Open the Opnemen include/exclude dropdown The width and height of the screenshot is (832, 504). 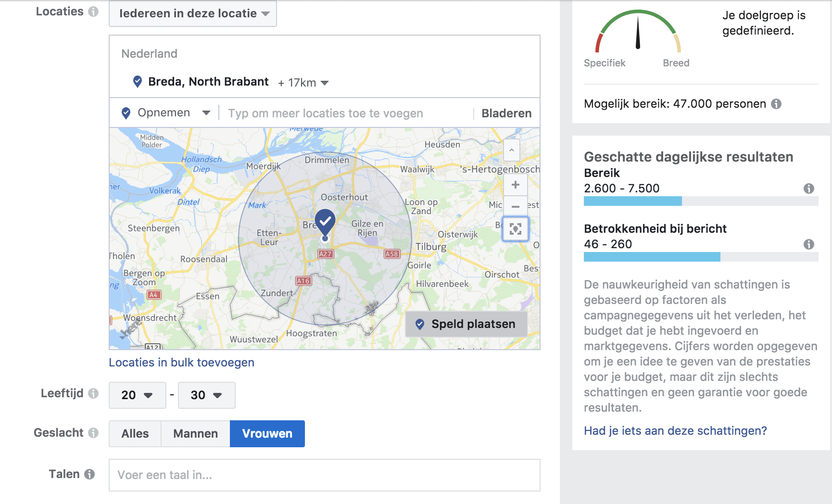166,113
